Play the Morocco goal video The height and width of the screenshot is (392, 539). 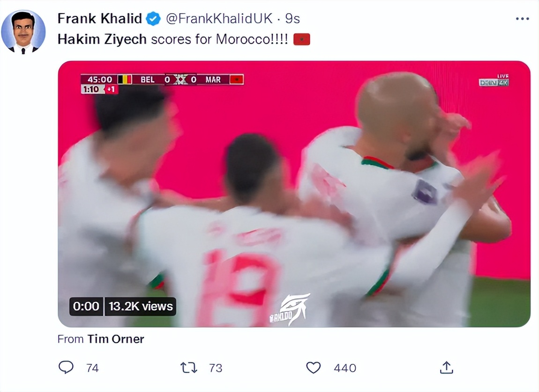click(294, 194)
